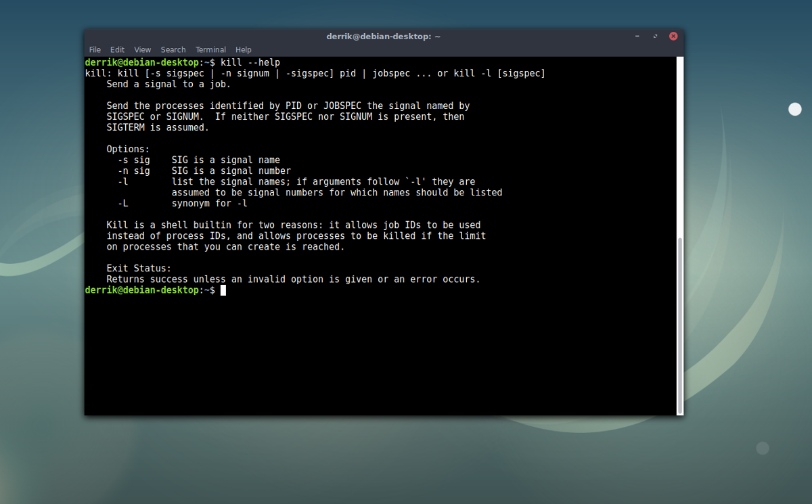The width and height of the screenshot is (812, 504).
Task: Click the restore window icon
Action: [x=654, y=36]
